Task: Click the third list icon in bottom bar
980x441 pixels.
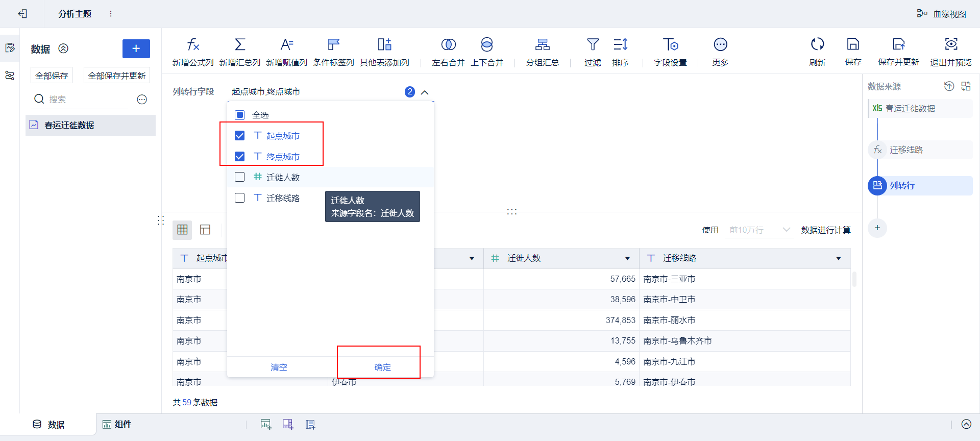Action: [310, 424]
